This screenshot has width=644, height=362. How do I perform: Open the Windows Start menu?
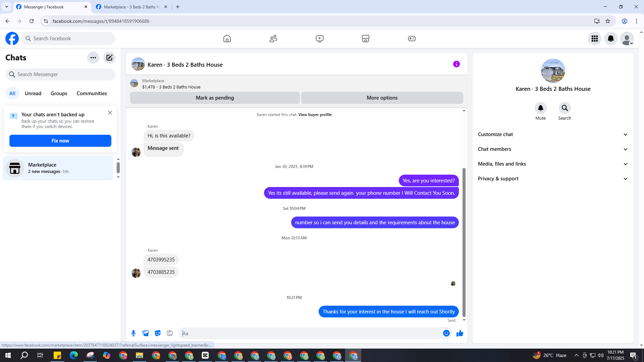[x=8, y=355]
